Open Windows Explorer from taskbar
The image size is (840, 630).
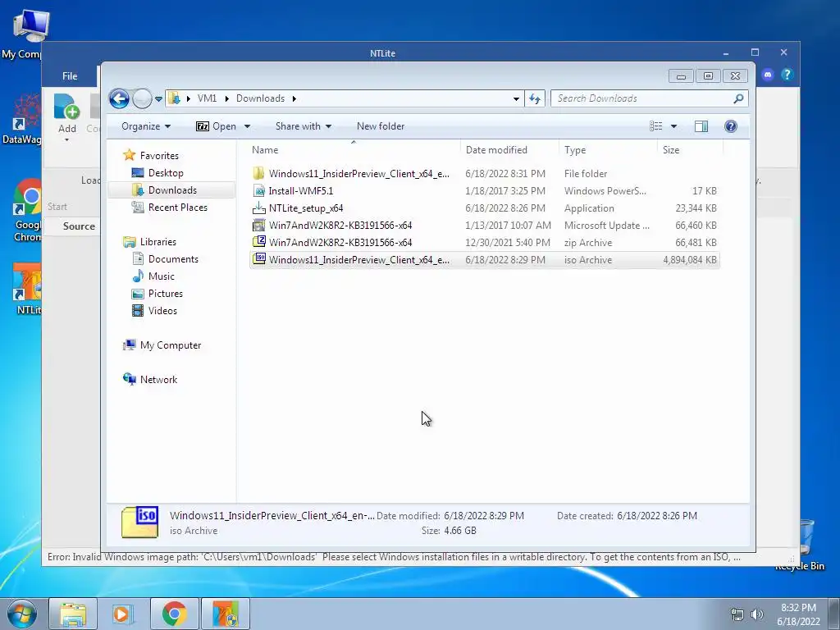point(73,614)
